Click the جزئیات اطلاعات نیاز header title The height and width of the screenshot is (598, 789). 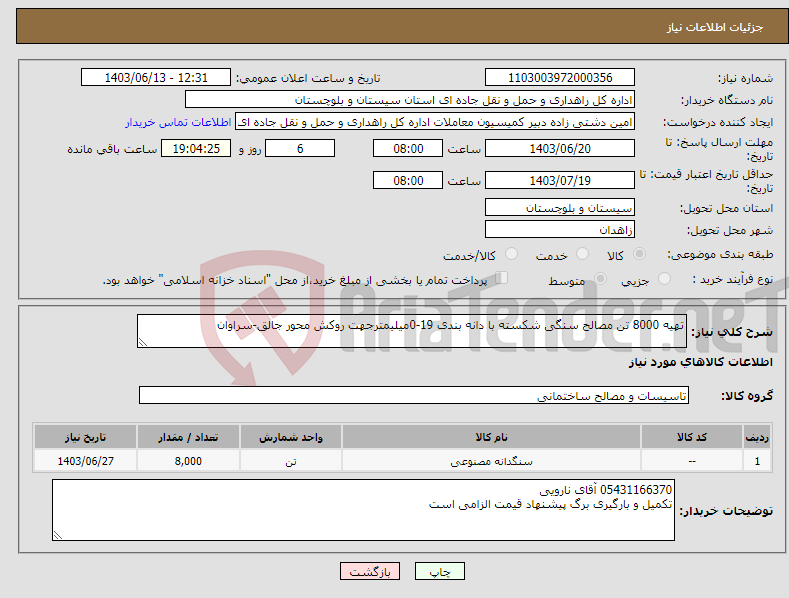715,27
